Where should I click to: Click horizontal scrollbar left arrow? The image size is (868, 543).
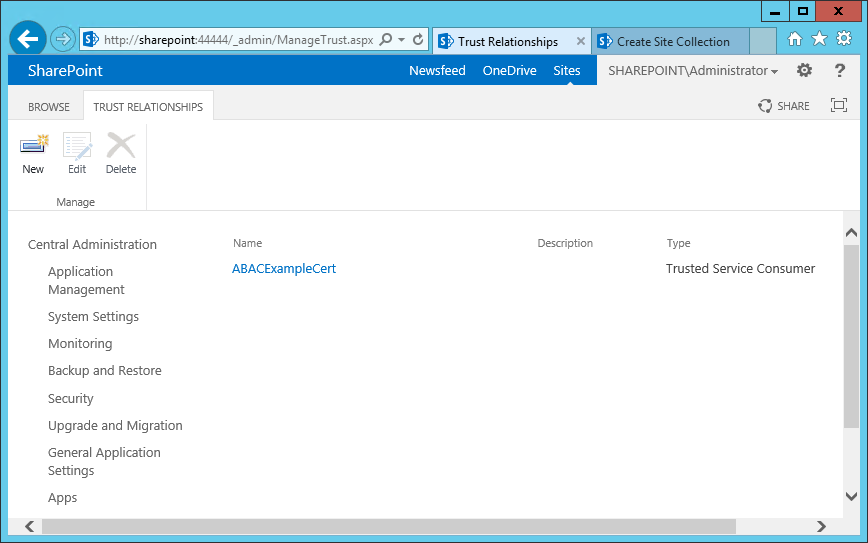tap(30, 526)
